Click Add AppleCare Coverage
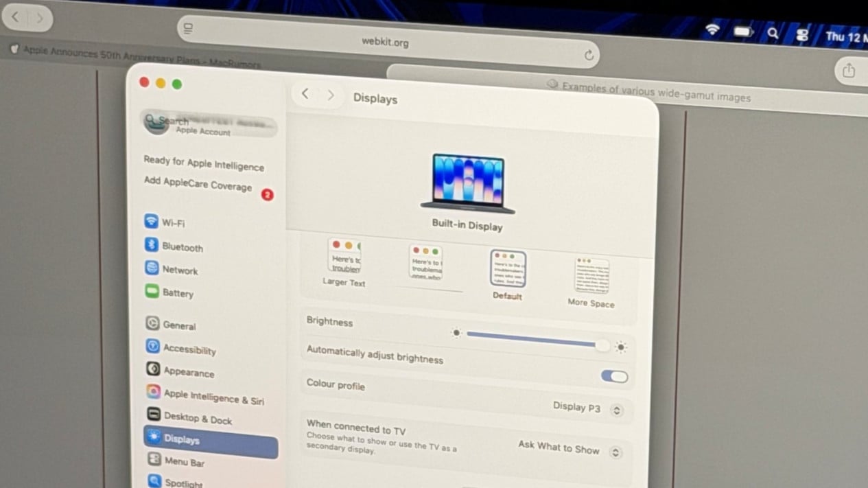 [198, 184]
